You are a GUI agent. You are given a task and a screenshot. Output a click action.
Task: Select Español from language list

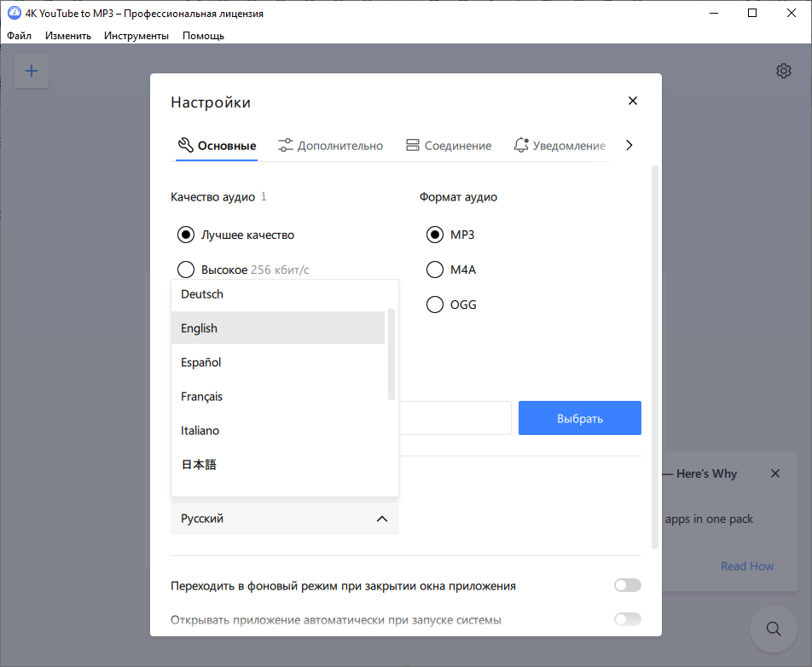[x=278, y=362]
